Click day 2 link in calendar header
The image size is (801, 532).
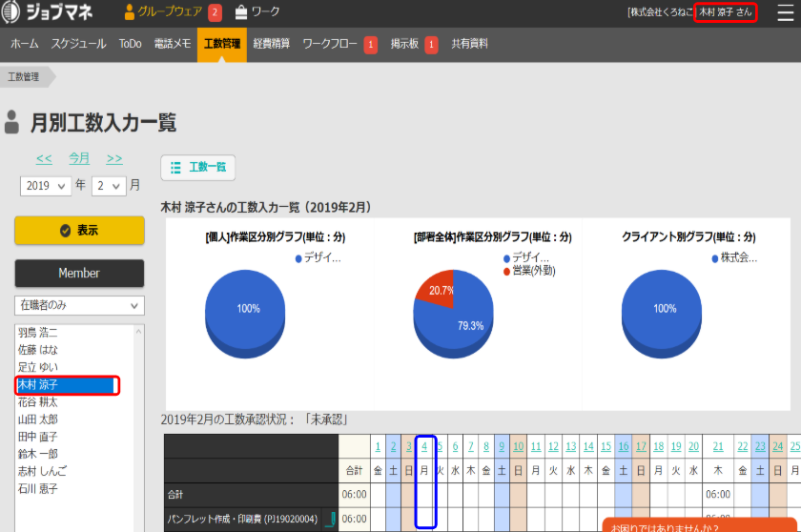pyautogui.click(x=393, y=447)
